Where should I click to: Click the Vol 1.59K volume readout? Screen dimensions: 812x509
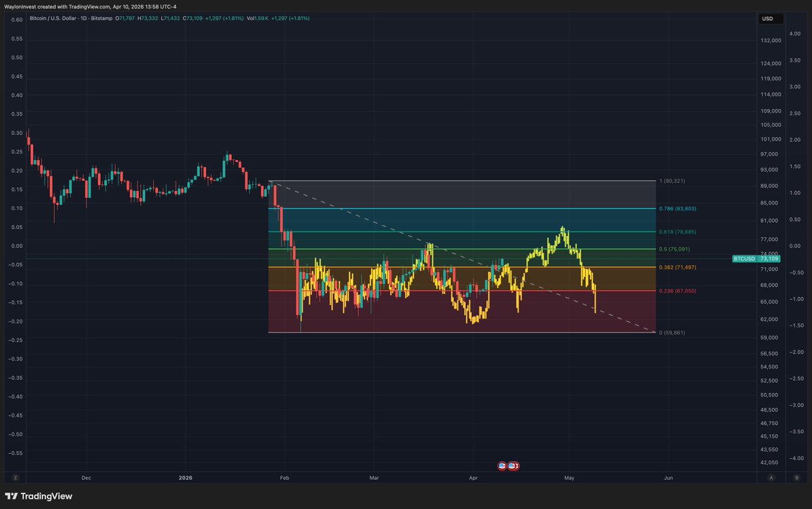coord(257,18)
